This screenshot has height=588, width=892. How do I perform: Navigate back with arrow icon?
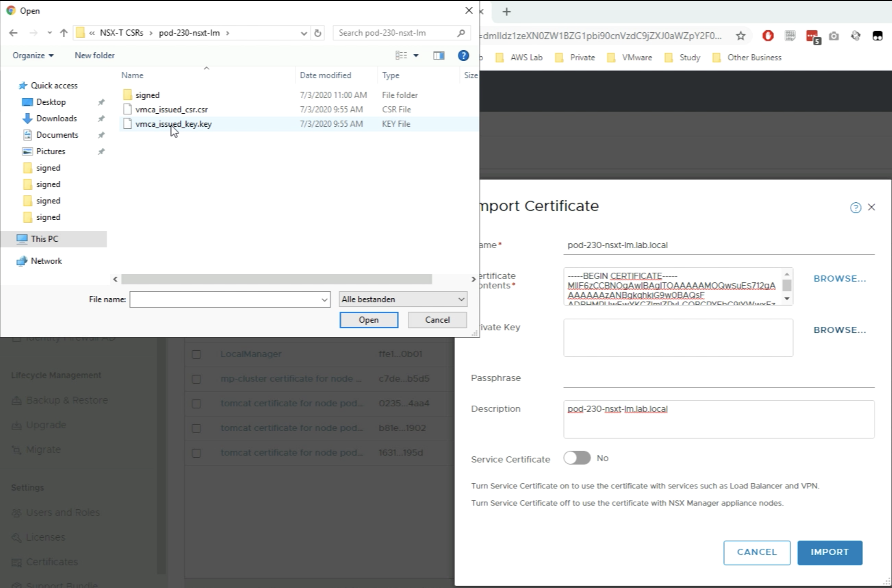pyautogui.click(x=13, y=33)
